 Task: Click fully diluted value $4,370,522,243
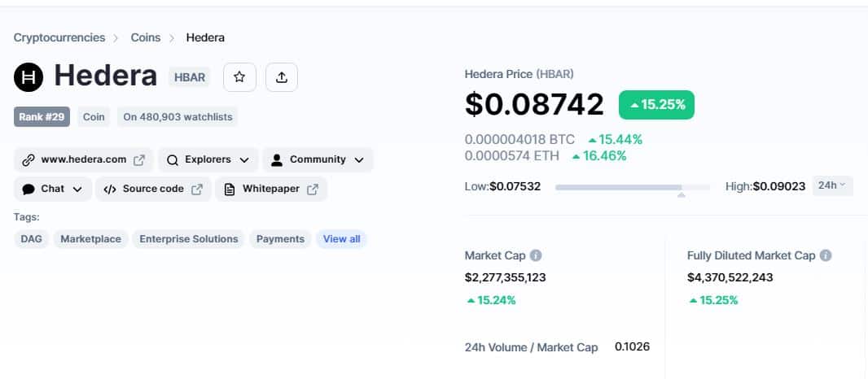(x=730, y=277)
